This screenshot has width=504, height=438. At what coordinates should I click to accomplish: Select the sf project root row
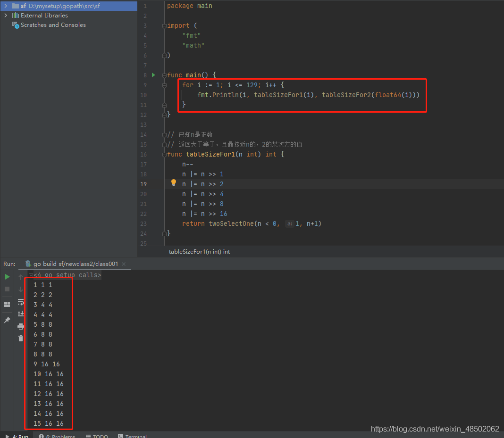[69, 6]
